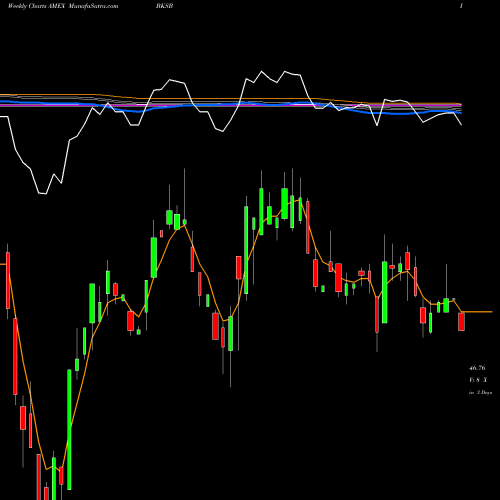Click the 'V: 8 X' volume readout
Image resolution: width=500 pixels, height=500 pixels.
pos(478,380)
